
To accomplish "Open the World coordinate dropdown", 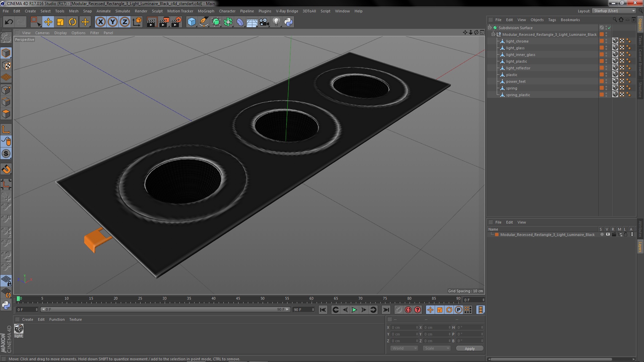I will coord(404,349).
